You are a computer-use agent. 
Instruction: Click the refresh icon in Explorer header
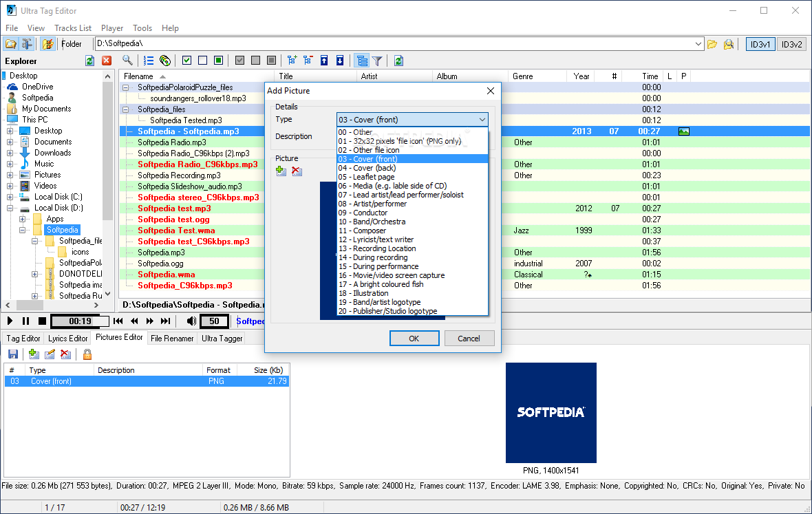[x=89, y=61]
